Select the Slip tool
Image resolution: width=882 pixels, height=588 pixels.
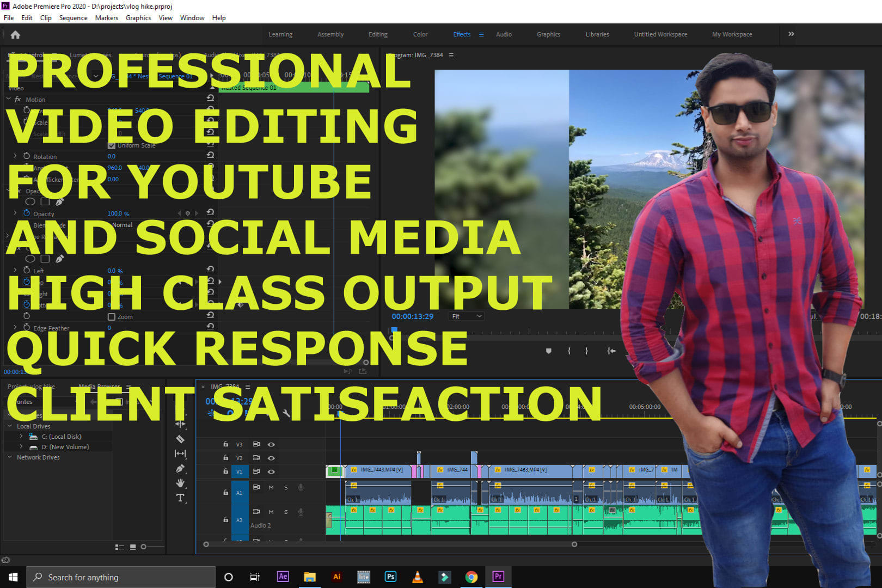180,454
